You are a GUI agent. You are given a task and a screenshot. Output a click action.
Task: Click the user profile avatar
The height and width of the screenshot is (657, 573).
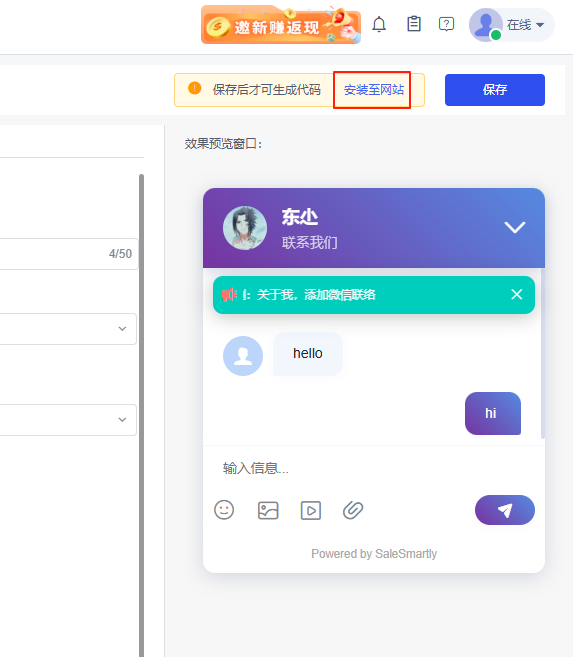486,25
